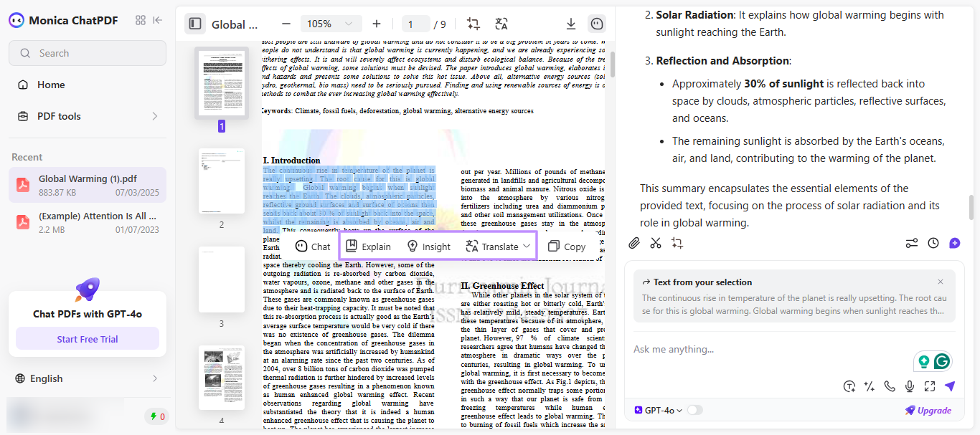Open chat history clock icon

tap(933, 243)
